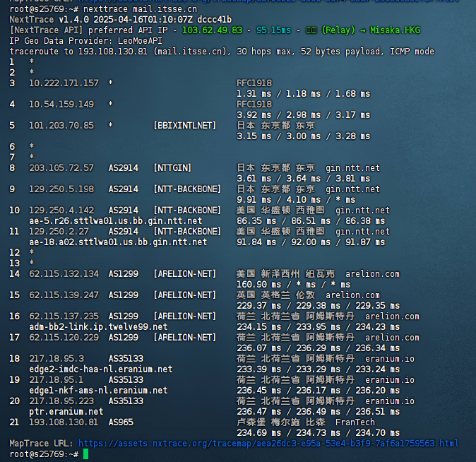Select hop 17 IP 62.115.120.229
This screenshot has width=476, height=462.
coord(64,338)
